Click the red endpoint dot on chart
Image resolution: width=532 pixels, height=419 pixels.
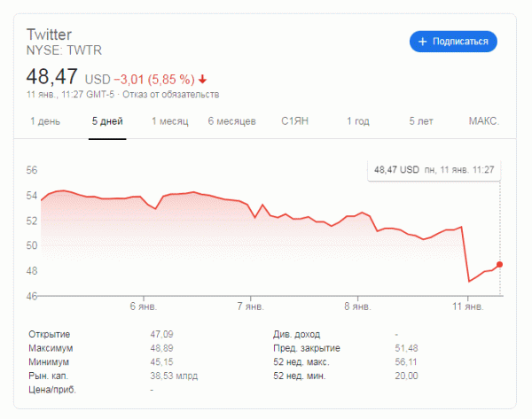click(x=500, y=264)
